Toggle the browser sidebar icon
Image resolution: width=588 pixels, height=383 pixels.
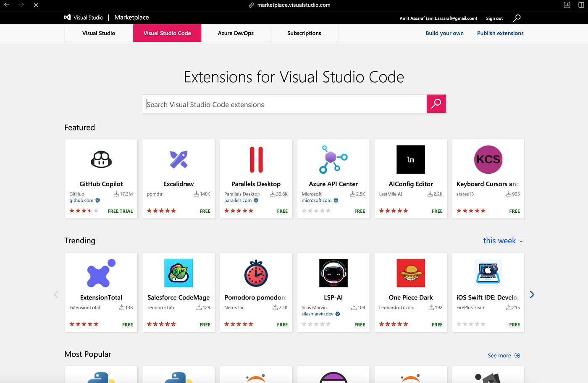coord(581,5)
